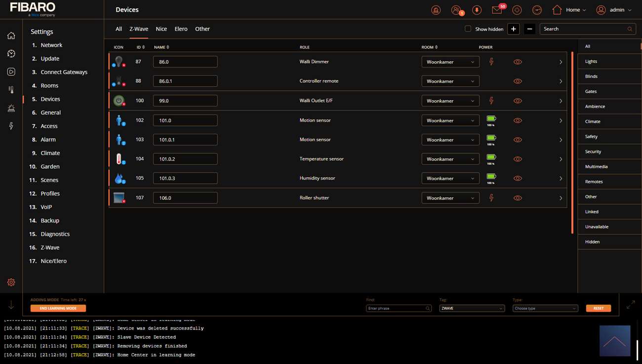Click the plus icon to add device
Image resolution: width=642 pixels, height=364 pixels.
tap(513, 29)
